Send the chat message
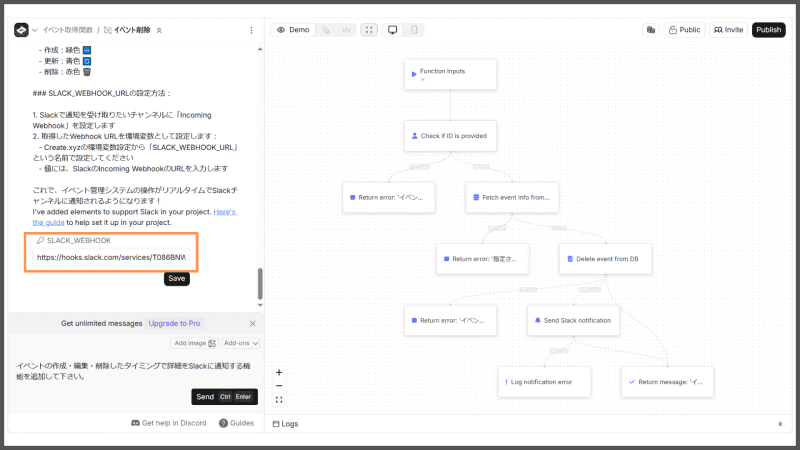800x450 pixels. click(x=224, y=397)
